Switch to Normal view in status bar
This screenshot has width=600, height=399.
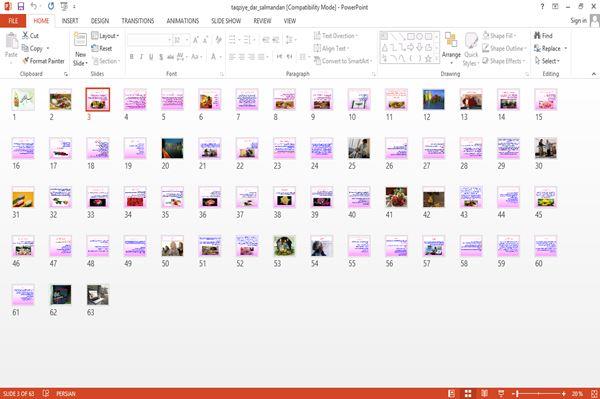pyautogui.click(x=452, y=393)
